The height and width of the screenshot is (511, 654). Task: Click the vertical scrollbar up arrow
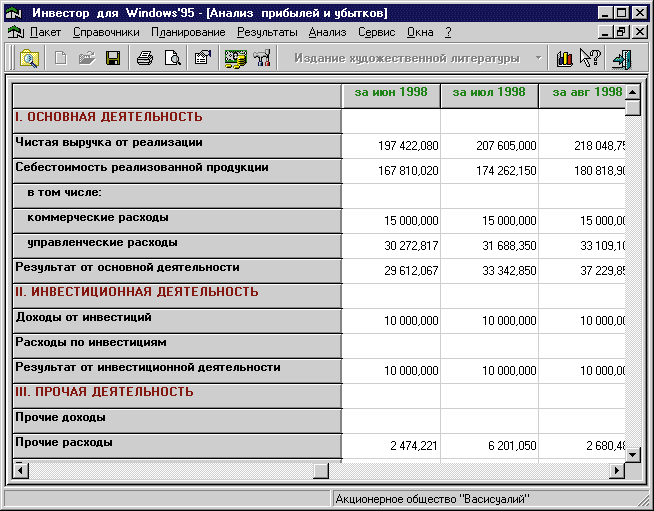[633, 91]
